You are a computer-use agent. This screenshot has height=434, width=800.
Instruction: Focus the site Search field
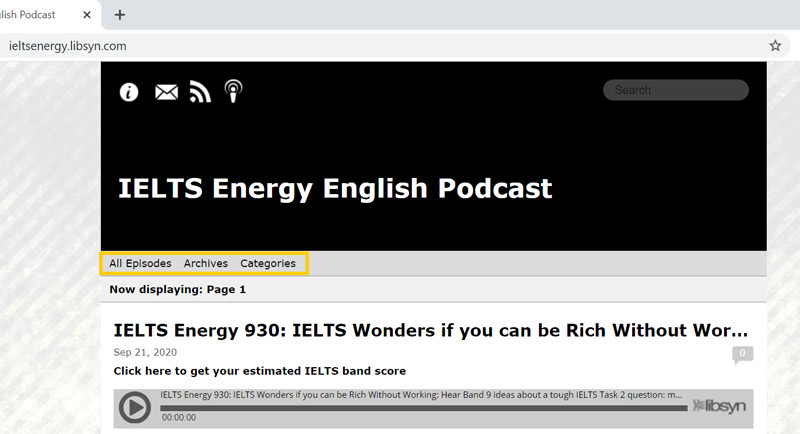pyautogui.click(x=676, y=90)
